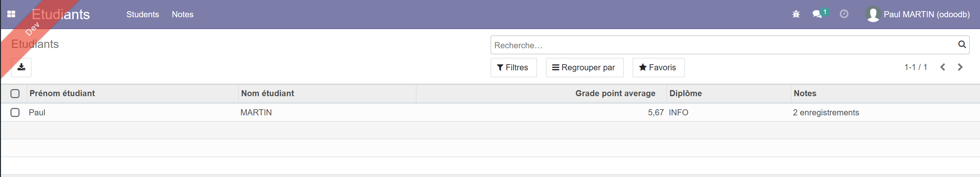Check the Paul MARTIN row checkbox
This screenshot has height=177, width=980.
point(15,112)
